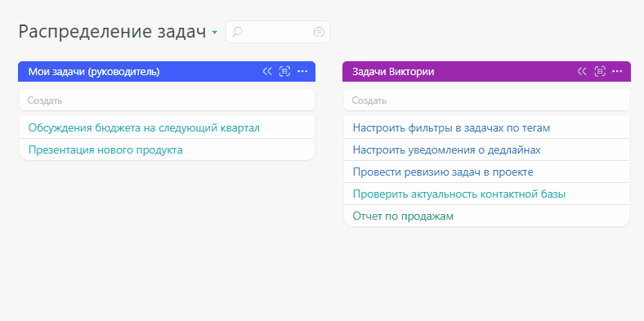Focus the search input field
Viewport: 644px width, 321px height.
(x=278, y=32)
